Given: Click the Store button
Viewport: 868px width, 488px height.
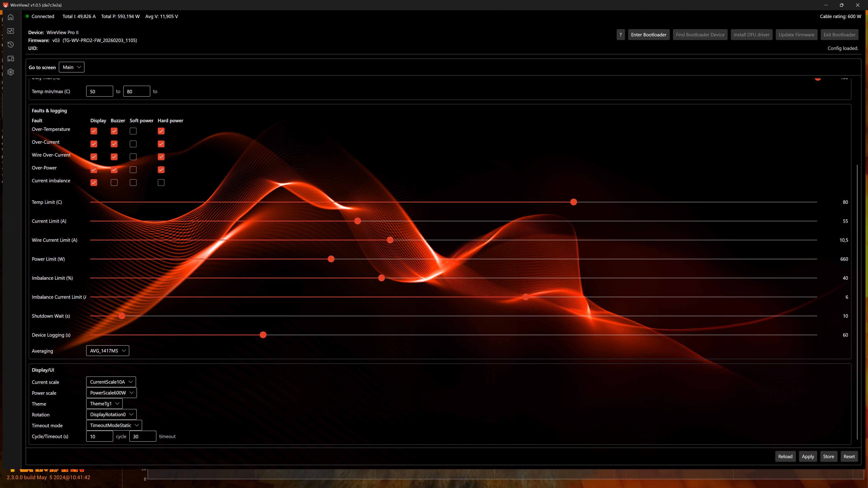Looking at the screenshot, I should click(828, 456).
